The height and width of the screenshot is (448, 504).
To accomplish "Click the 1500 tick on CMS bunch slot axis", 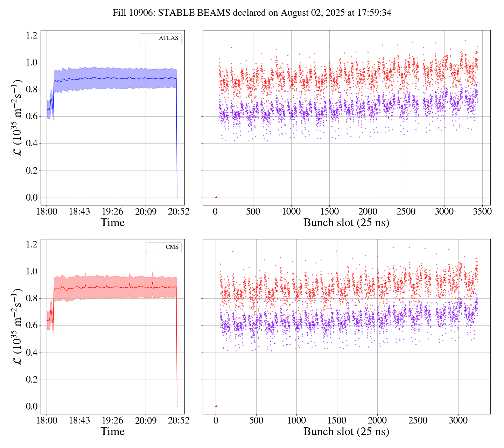I will pos(337,420).
